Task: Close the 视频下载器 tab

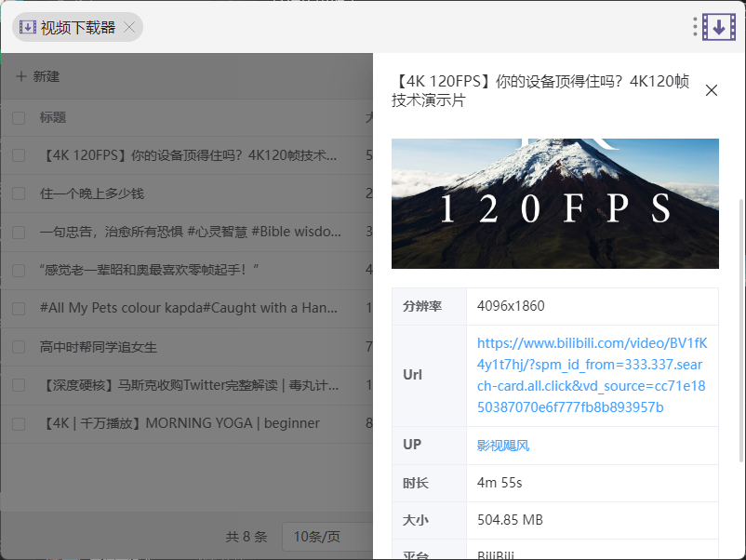Action: tap(129, 28)
